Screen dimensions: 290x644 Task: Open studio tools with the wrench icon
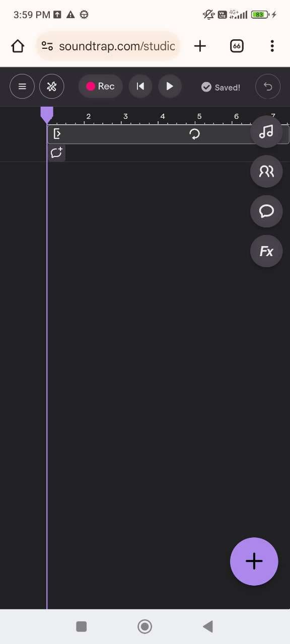(x=51, y=86)
